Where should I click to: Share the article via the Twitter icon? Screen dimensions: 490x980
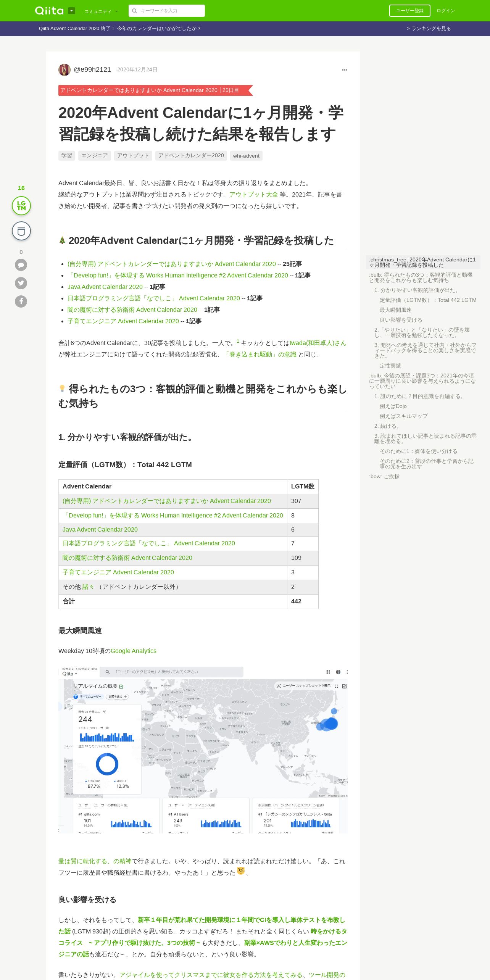(x=21, y=283)
